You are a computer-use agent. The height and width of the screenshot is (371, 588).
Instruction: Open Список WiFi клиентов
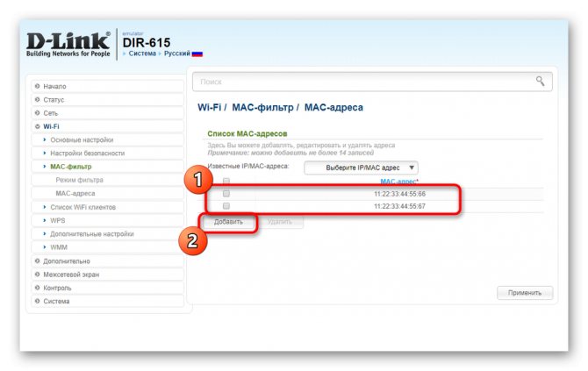click(108, 207)
